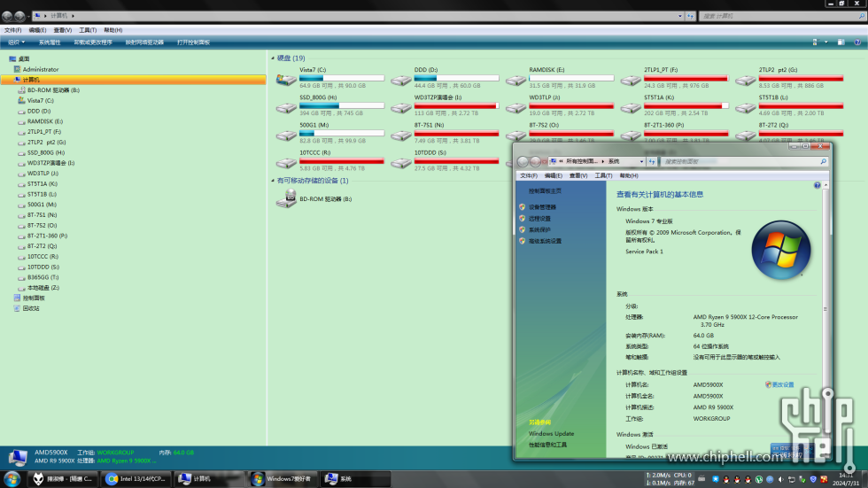
Task: Click the change view icon in Explorer toolbar
Action: click(815, 42)
